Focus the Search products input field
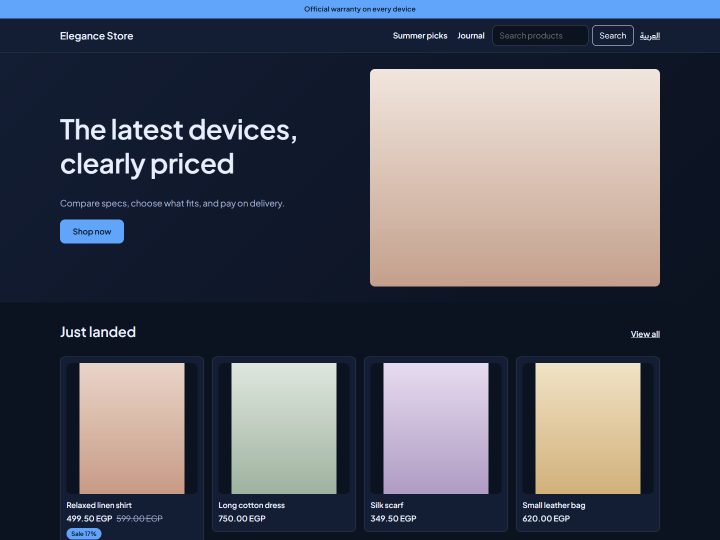This screenshot has width=720, height=540. coord(540,36)
